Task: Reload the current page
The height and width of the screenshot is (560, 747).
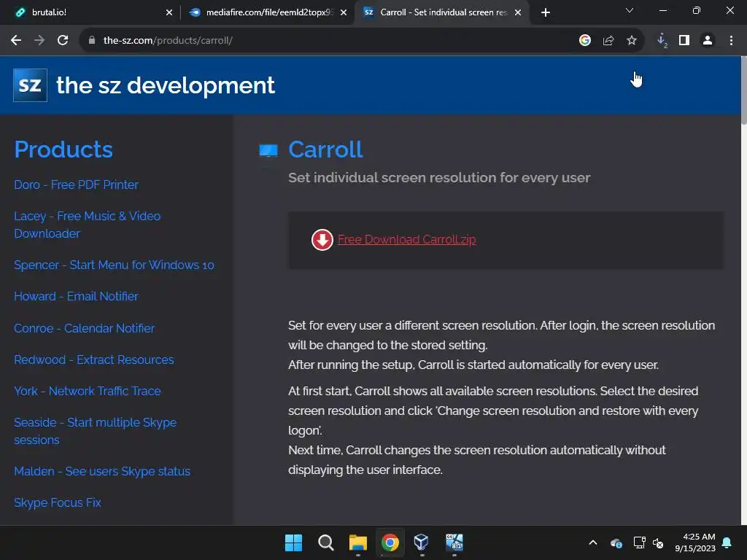Action: 63,41
